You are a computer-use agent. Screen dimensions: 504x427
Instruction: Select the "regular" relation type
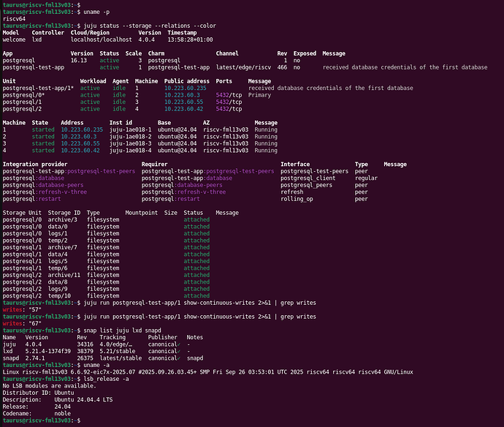pyautogui.click(x=366, y=178)
